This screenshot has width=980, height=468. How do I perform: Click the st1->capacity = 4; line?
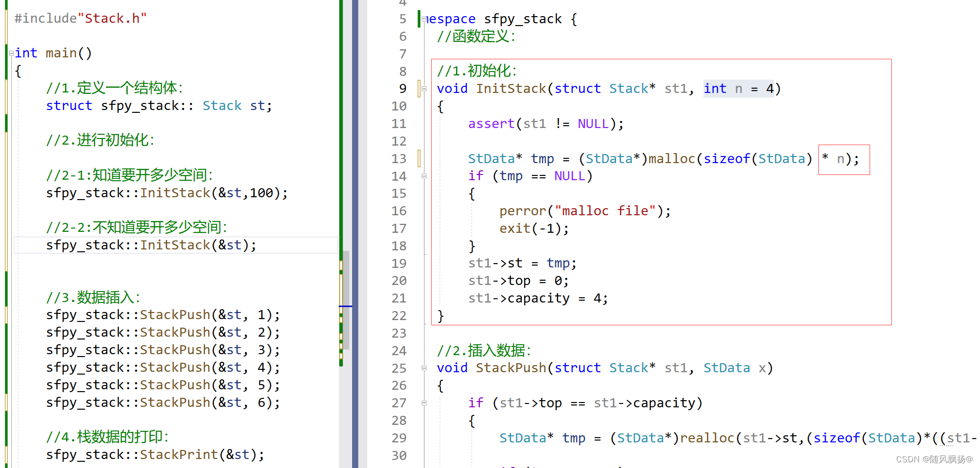coord(538,298)
